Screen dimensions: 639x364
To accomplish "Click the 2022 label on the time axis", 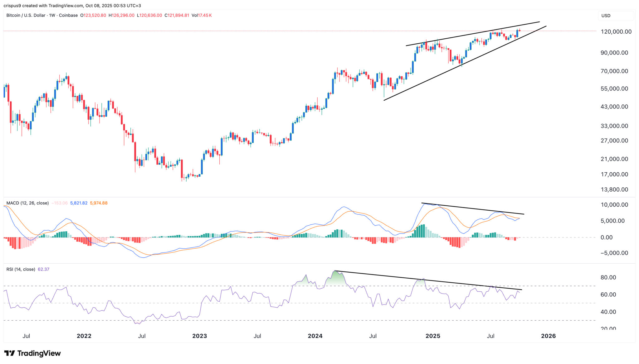I will 84,336.
